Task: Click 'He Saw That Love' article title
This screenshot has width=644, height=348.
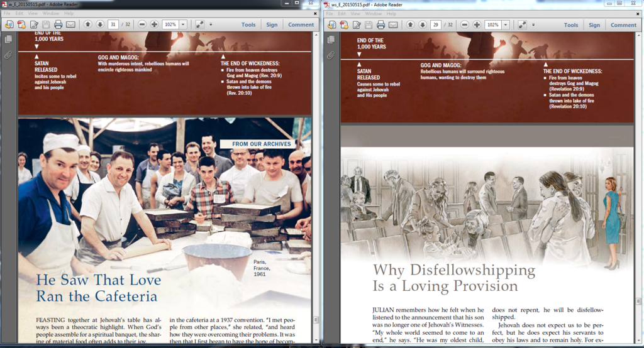Action: tap(99, 288)
